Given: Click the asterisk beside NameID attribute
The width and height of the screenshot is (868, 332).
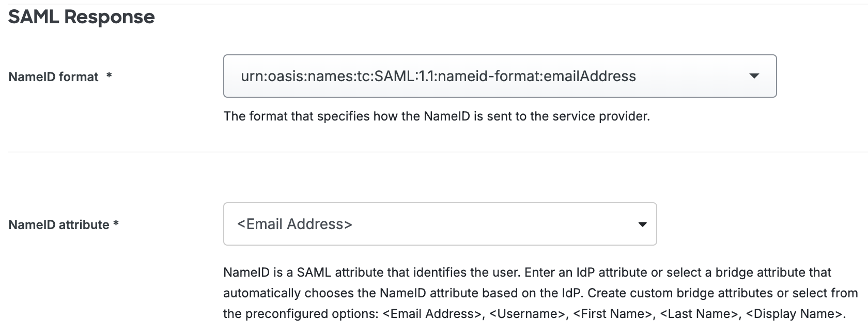Looking at the screenshot, I should pyautogui.click(x=116, y=224).
